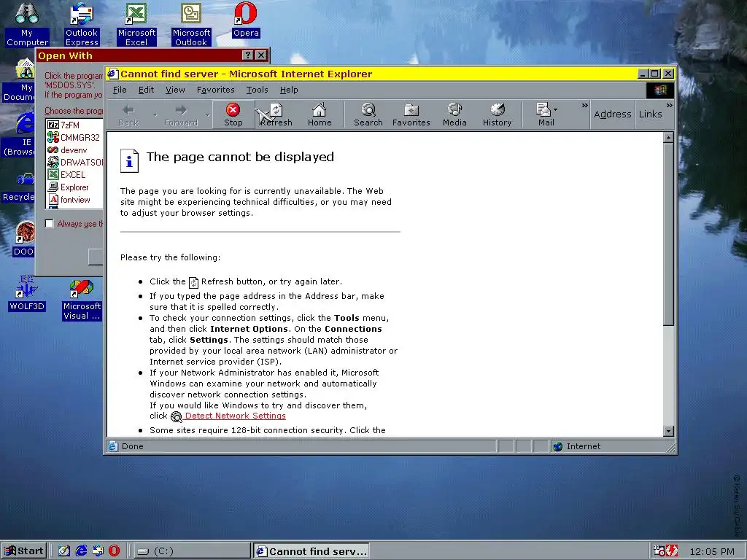Image resolution: width=747 pixels, height=560 pixels.
Task: Open the Search pane in toolbar
Action: click(x=368, y=114)
